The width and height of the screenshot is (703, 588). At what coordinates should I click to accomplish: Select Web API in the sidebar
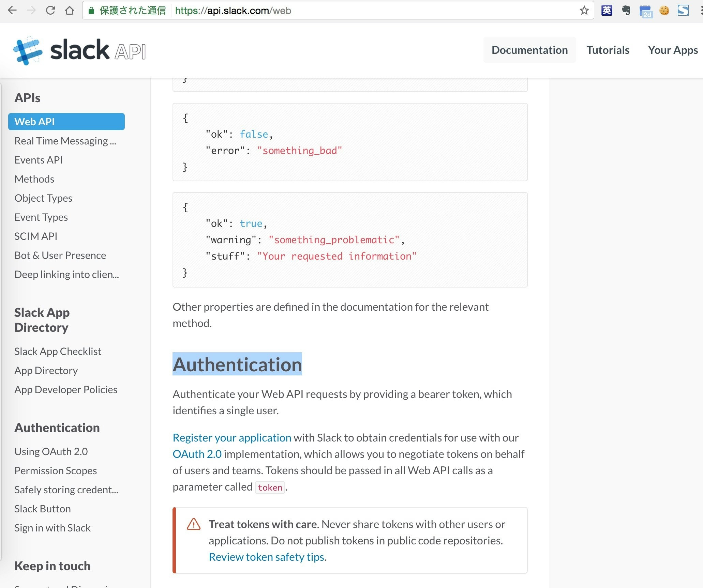66,122
